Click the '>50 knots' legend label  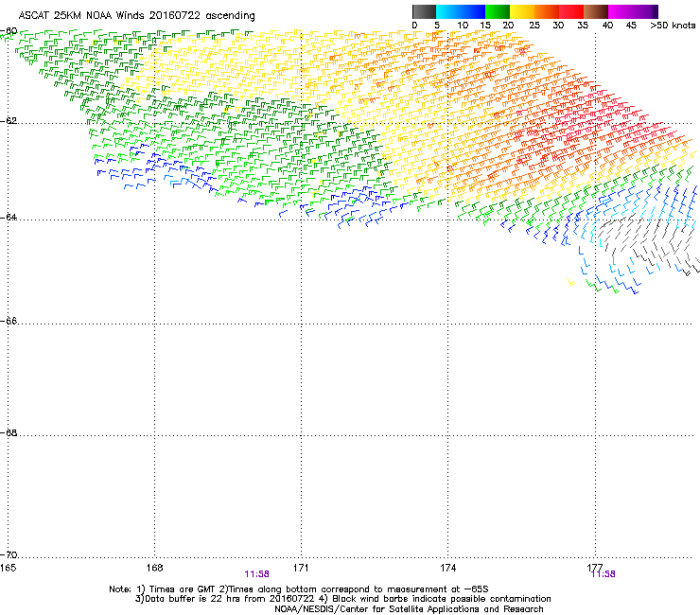click(673, 26)
